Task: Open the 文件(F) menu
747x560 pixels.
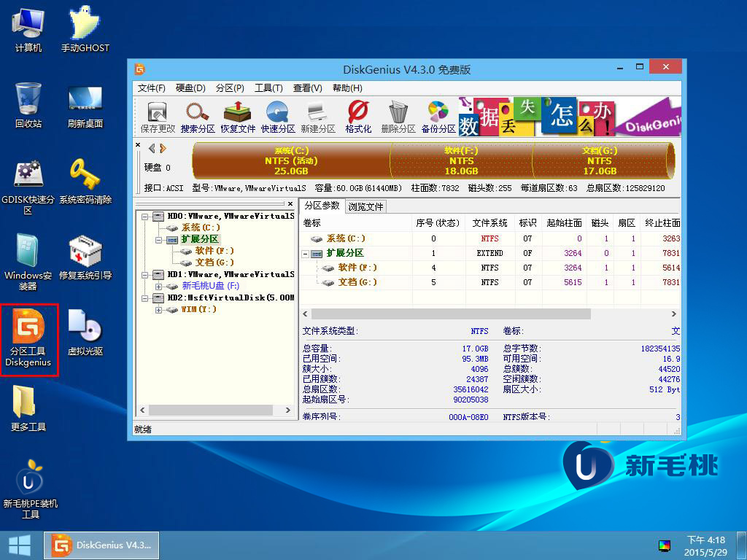Action: 152,88
